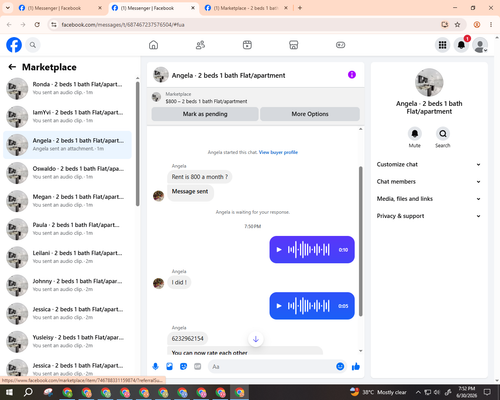Open the Facebook menu grid icon
The width and height of the screenshot is (500, 400).
click(442, 45)
